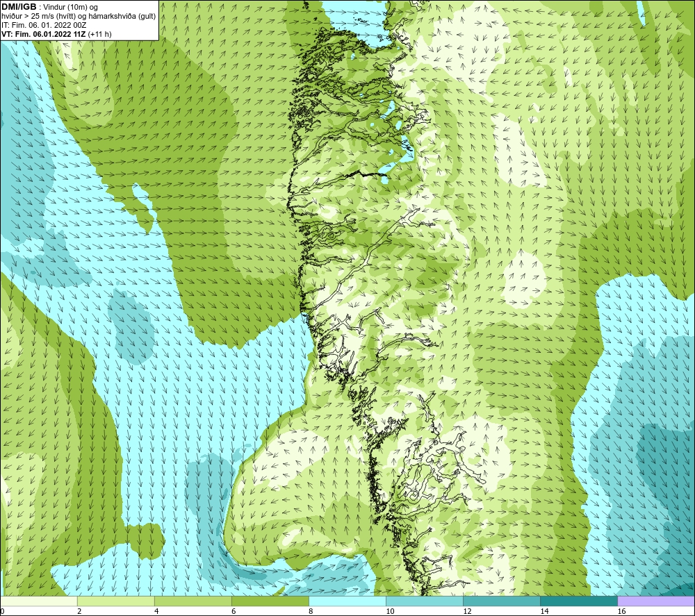Click the 14–16 m/s dark teal swatch

[x=579, y=601]
